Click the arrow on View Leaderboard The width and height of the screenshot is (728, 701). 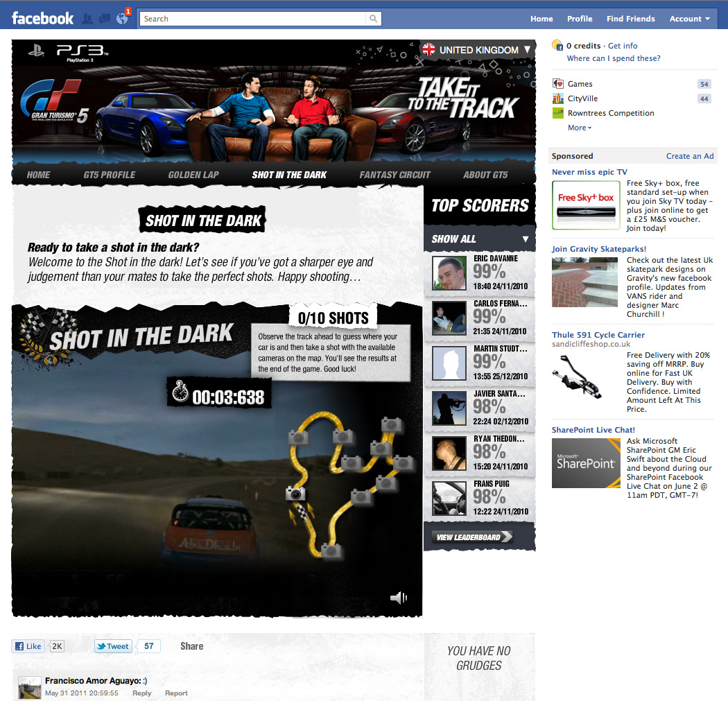click(x=507, y=537)
